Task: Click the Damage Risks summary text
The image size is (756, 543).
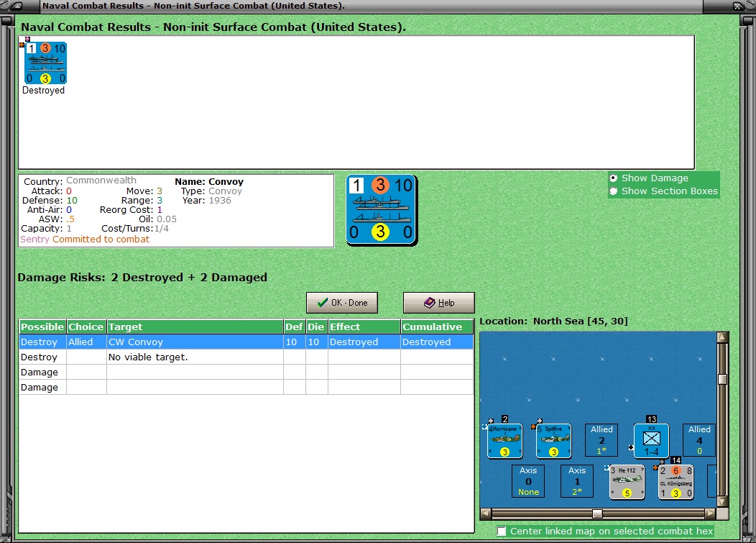Action: pyautogui.click(x=142, y=278)
